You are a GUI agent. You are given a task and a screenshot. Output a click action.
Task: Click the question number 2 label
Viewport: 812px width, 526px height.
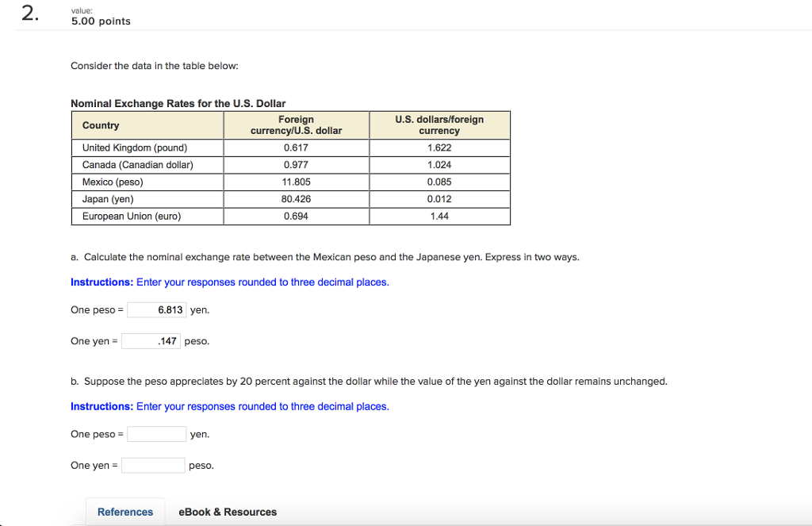(x=28, y=13)
